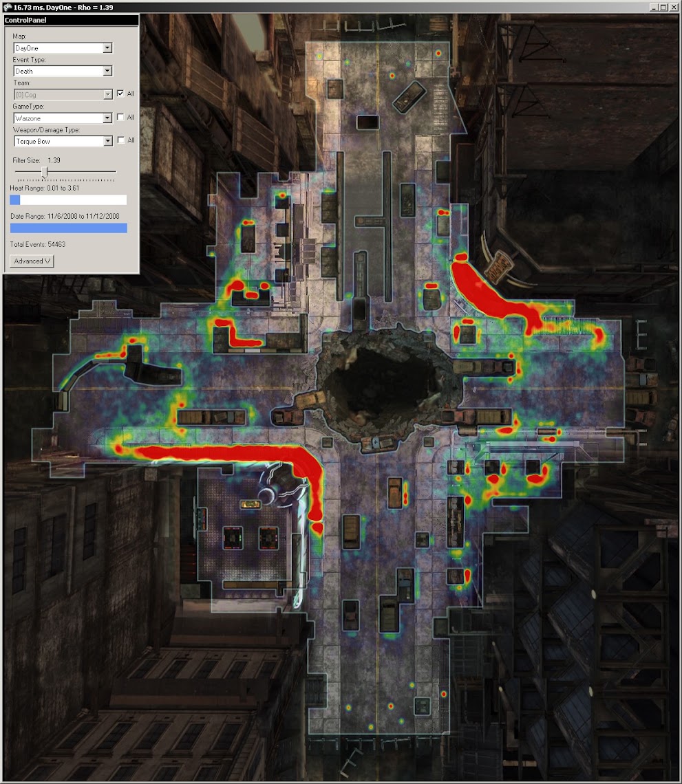
Task: Click the Event Type label
Action: pyautogui.click(x=29, y=60)
